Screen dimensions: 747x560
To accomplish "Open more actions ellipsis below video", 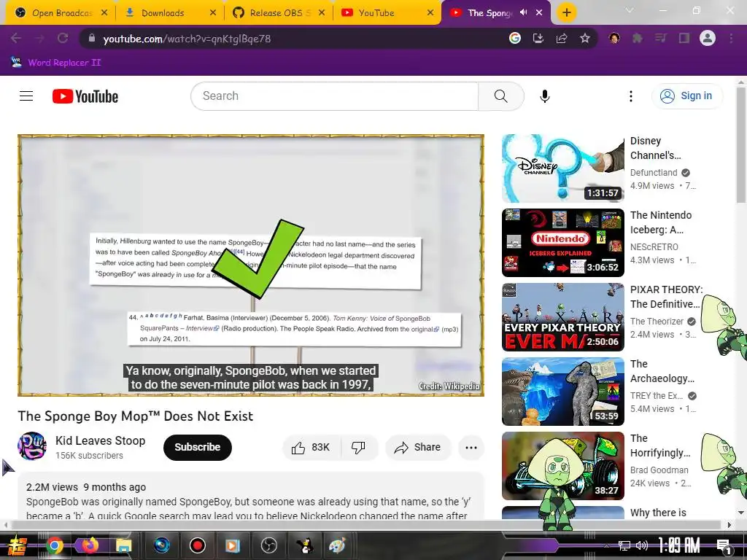I will pyautogui.click(x=471, y=447).
